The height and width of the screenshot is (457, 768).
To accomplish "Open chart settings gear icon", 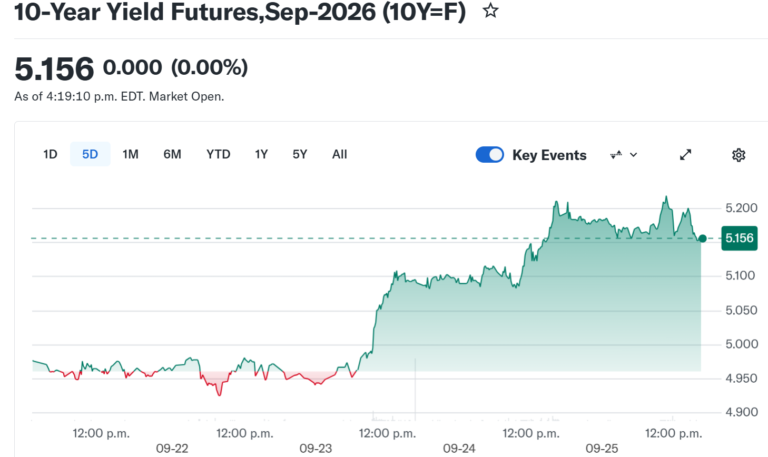I will coord(738,155).
